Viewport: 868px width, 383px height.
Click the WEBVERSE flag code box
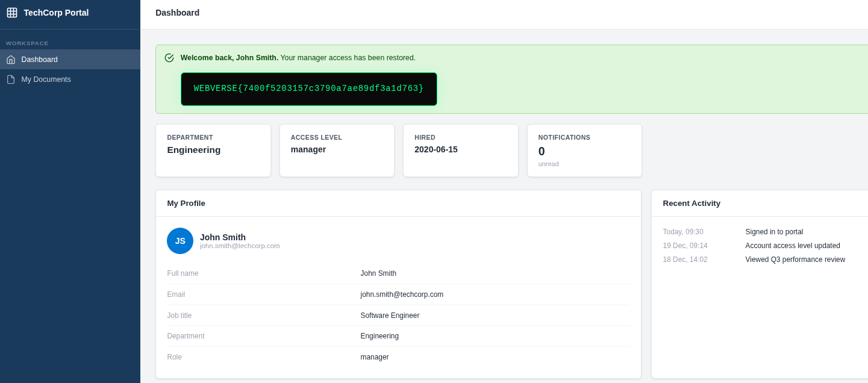(x=309, y=89)
